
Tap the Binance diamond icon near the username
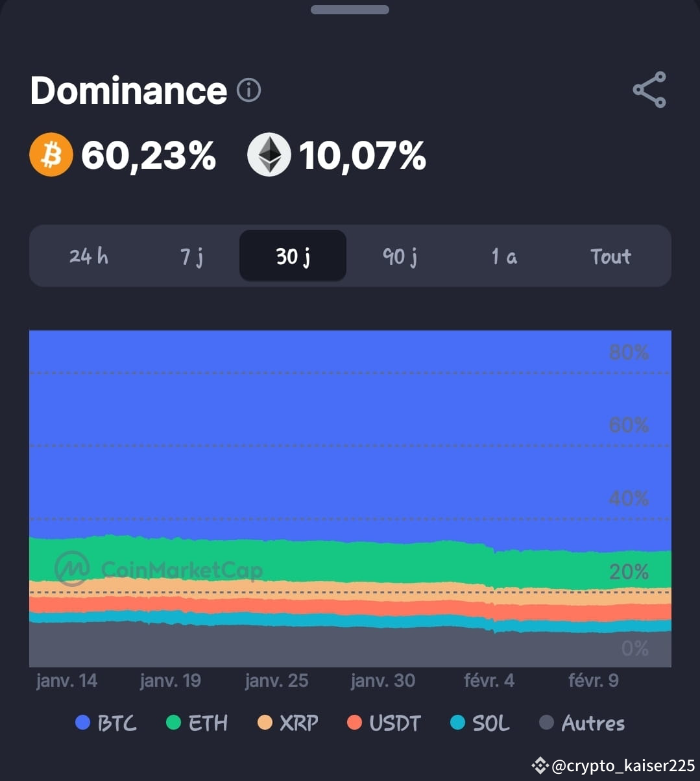(539, 765)
